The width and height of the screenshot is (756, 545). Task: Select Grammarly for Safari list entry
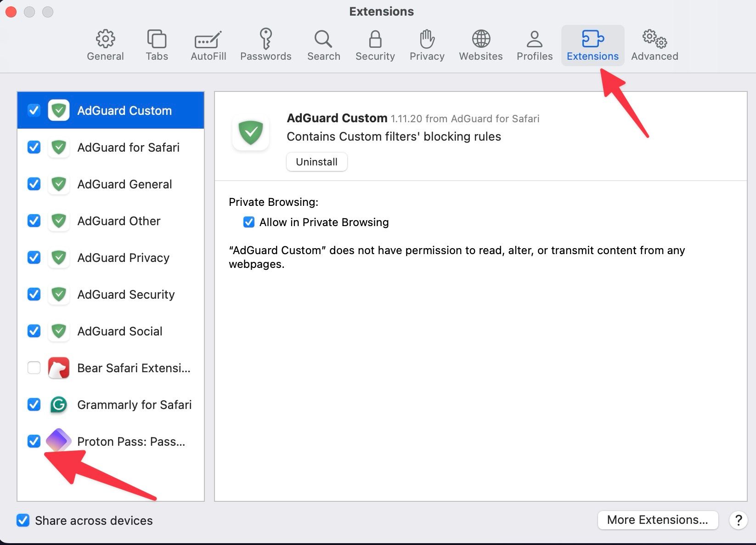[111, 404]
